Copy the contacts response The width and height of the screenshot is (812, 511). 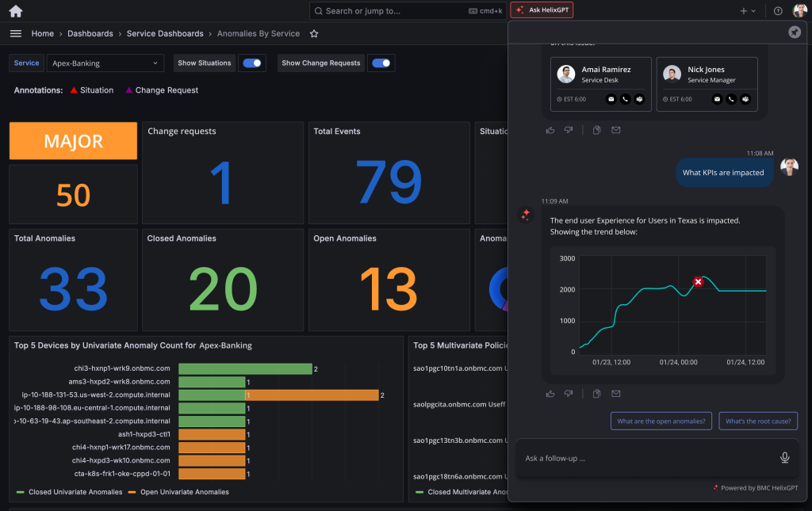pyautogui.click(x=596, y=131)
